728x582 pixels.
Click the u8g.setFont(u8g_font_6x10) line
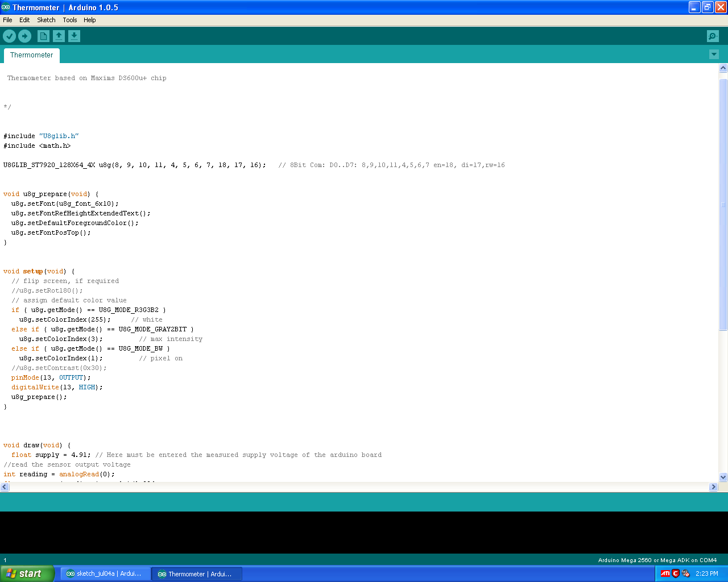point(65,204)
